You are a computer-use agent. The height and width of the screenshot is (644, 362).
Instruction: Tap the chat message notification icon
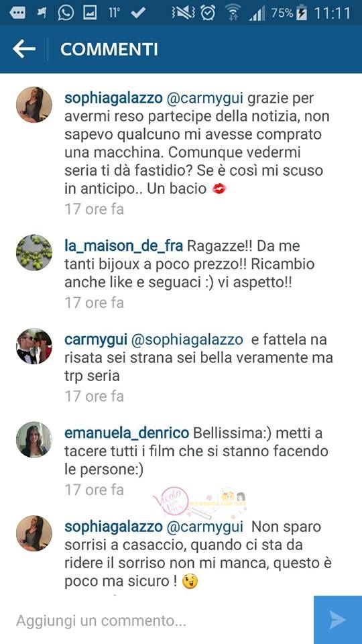tap(17, 13)
